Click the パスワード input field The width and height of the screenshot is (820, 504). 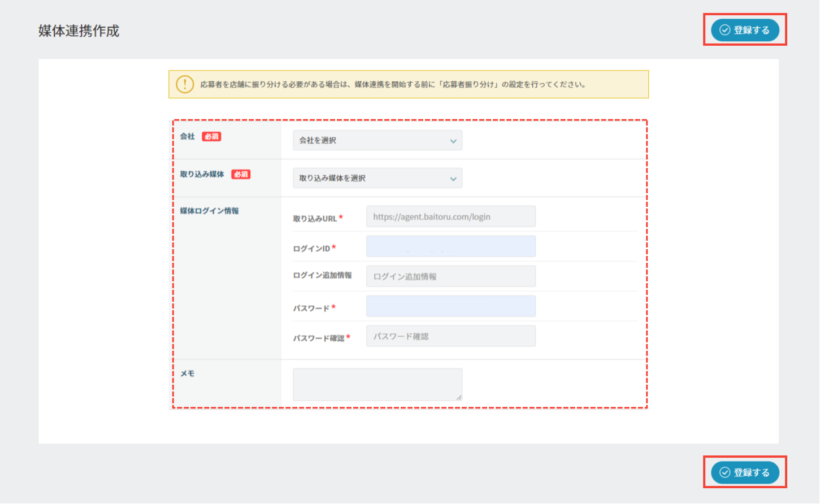[x=450, y=306]
